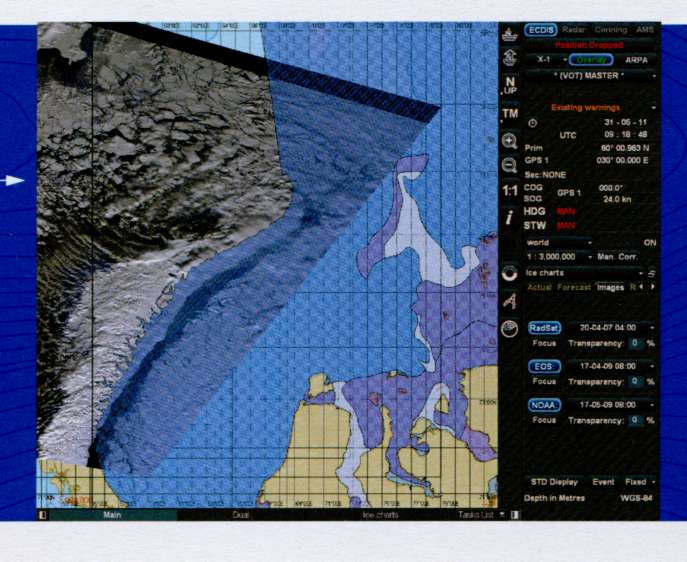This screenshot has height=562, width=687.
Task: Set chart to 1:1 original scale
Action: point(510,191)
